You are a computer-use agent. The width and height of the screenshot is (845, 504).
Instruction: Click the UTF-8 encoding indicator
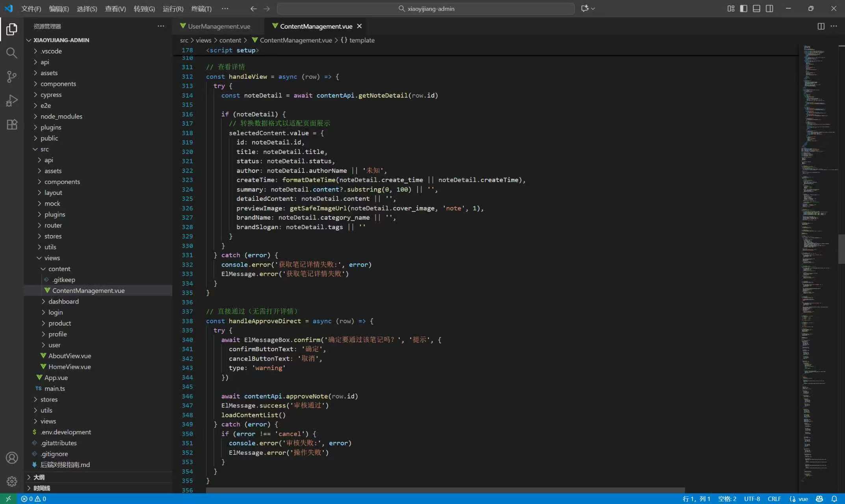[752, 498]
